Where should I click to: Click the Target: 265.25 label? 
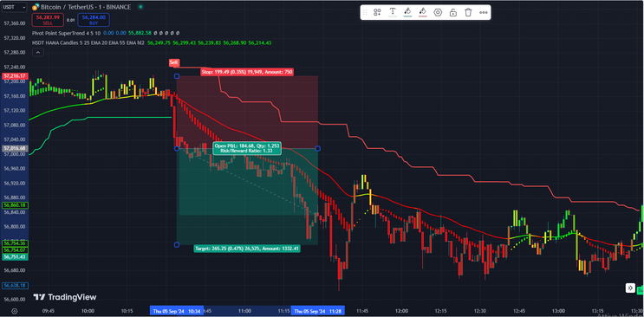(247, 249)
